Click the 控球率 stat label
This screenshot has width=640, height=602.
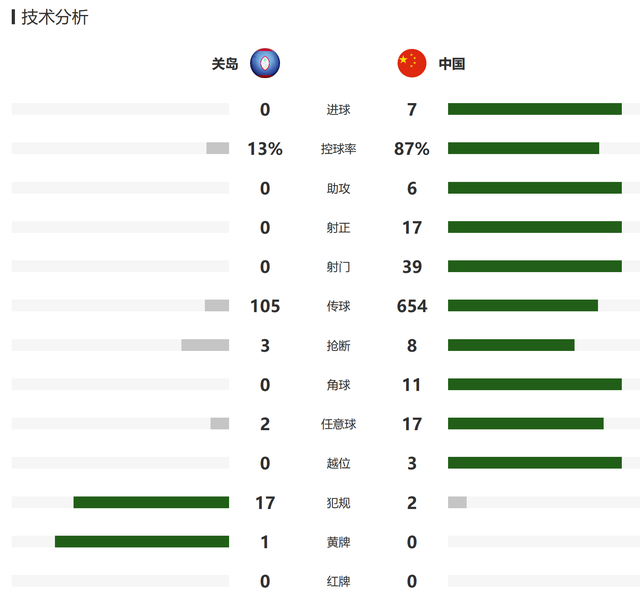[338, 149]
